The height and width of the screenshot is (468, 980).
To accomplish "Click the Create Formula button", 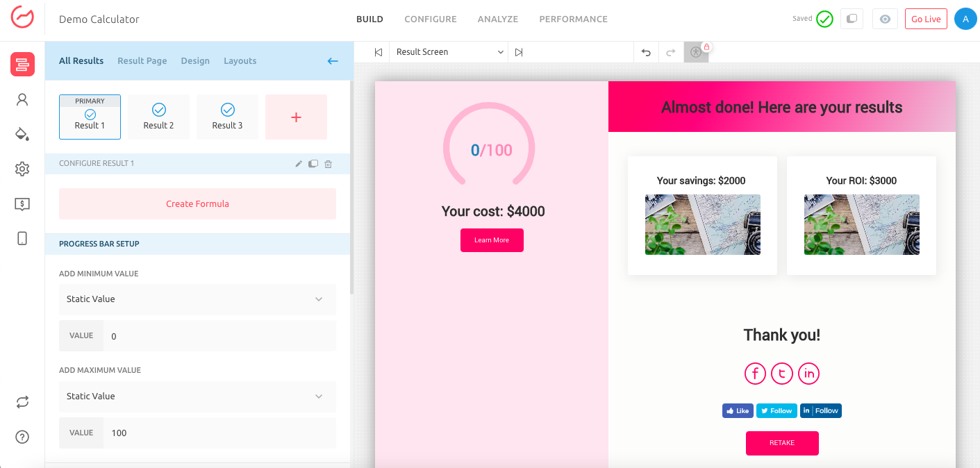I will 197,204.
